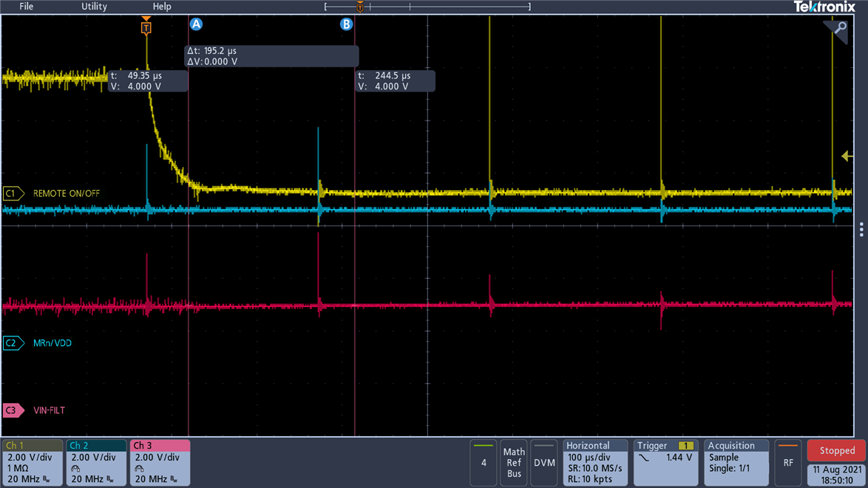Open the Acquisition settings badge
This screenshot has width=868, height=488.
coord(736,463)
